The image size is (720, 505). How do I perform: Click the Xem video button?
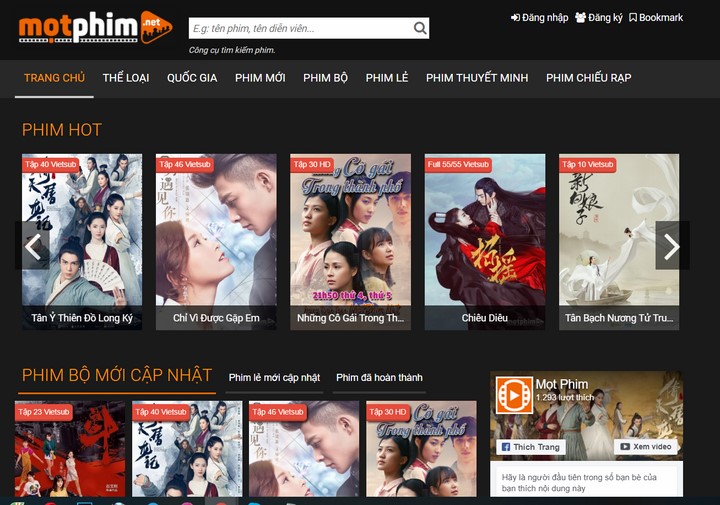(645, 447)
